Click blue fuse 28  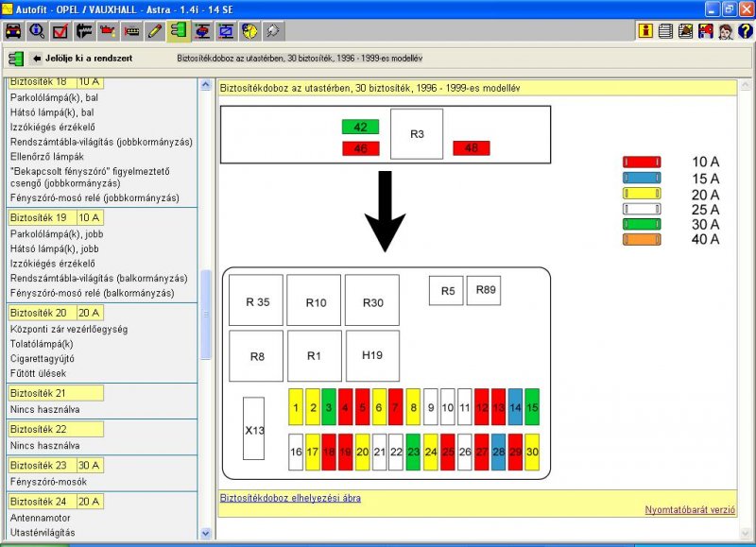499,453
